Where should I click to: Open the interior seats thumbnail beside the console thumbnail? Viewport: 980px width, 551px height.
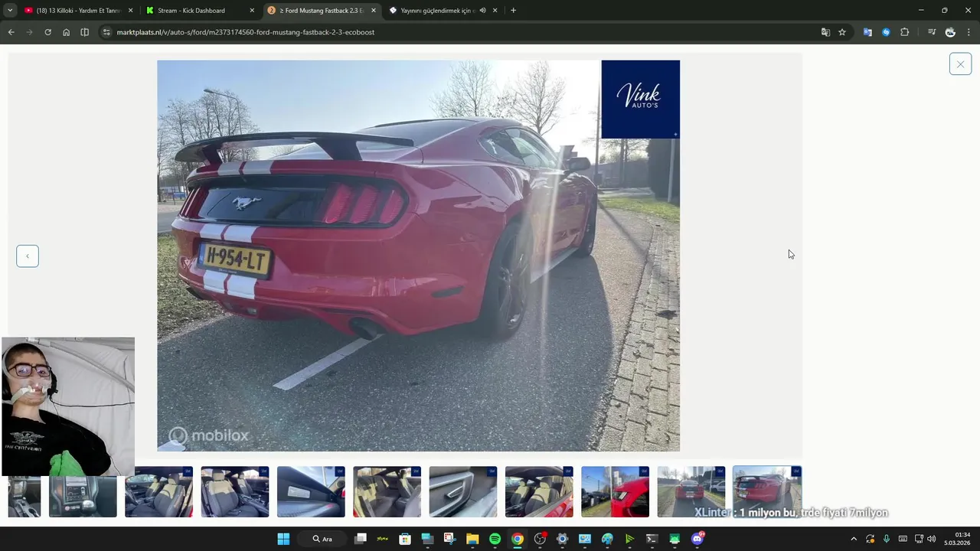158,491
